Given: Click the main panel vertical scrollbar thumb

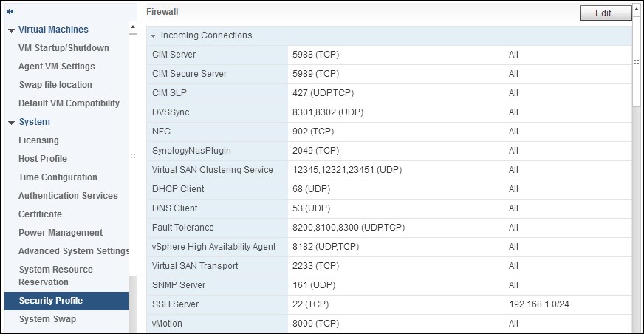Looking at the screenshot, I should (x=637, y=60).
